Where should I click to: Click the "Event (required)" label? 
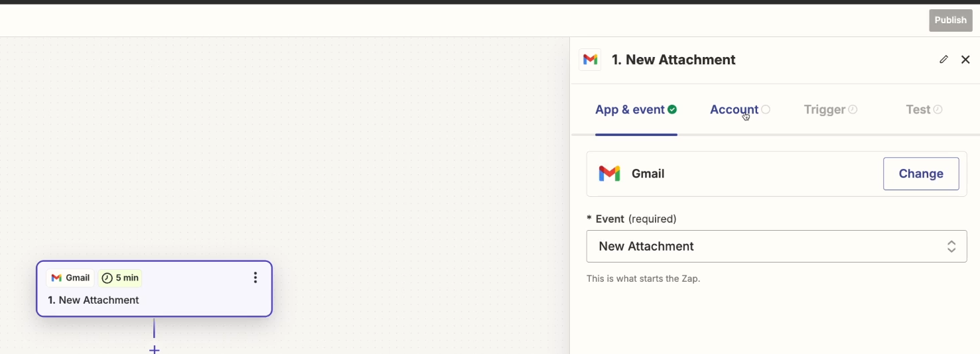tap(632, 219)
